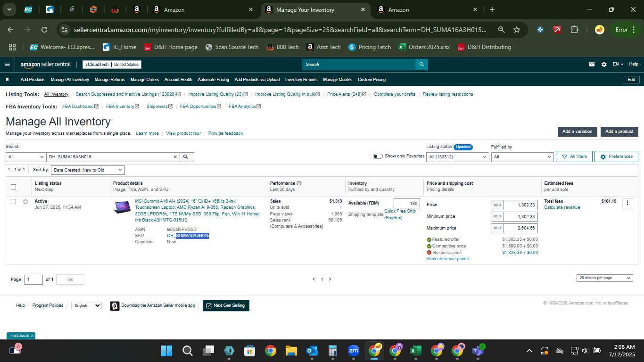The width and height of the screenshot is (644, 362).
Task: Click the MSI Summit laptop thumbnail
Action: [x=122, y=207]
